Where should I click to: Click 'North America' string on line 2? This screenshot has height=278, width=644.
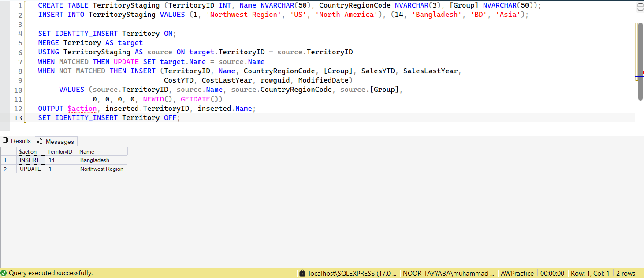[346, 15]
